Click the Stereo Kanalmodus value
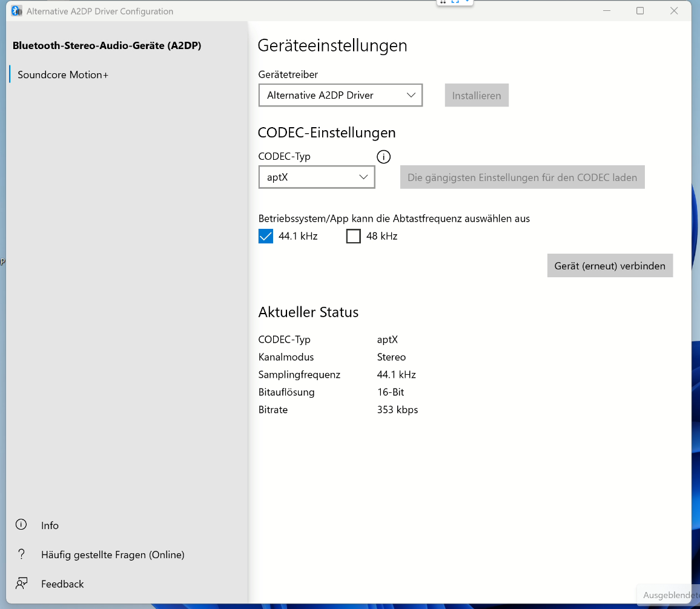The image size is (700, 609). coord(391,357)
